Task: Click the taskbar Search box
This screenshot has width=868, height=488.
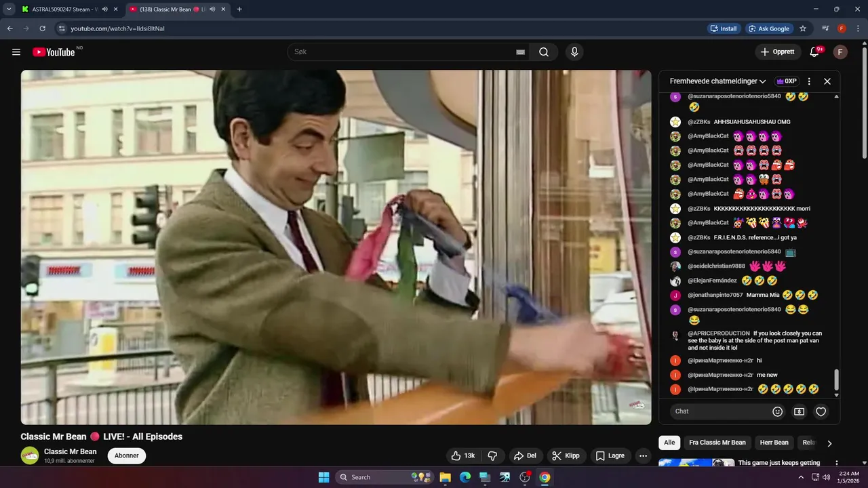Action: click(x=384, y=477)
